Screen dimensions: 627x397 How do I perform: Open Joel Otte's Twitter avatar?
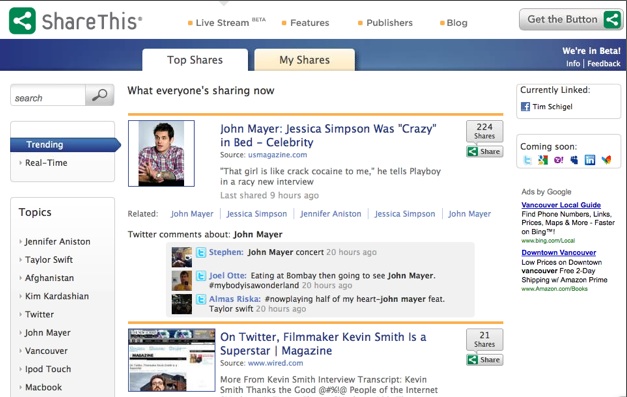click(x=182, y=281)
